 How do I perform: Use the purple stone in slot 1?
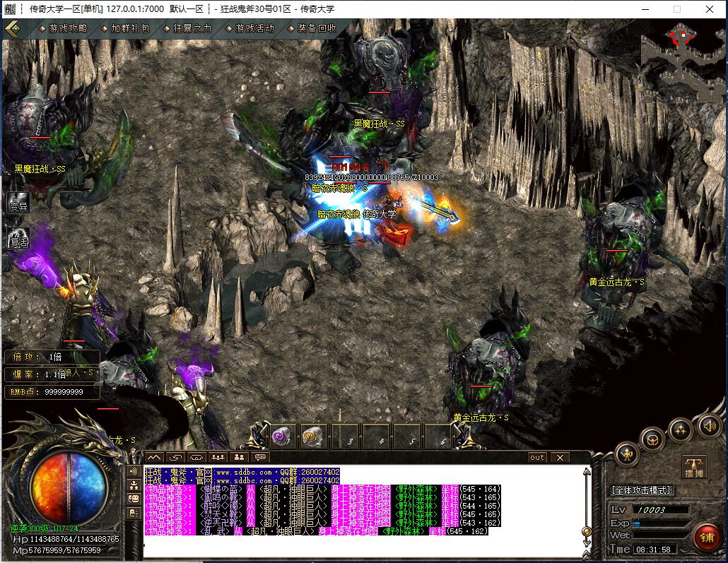(281, 437)
